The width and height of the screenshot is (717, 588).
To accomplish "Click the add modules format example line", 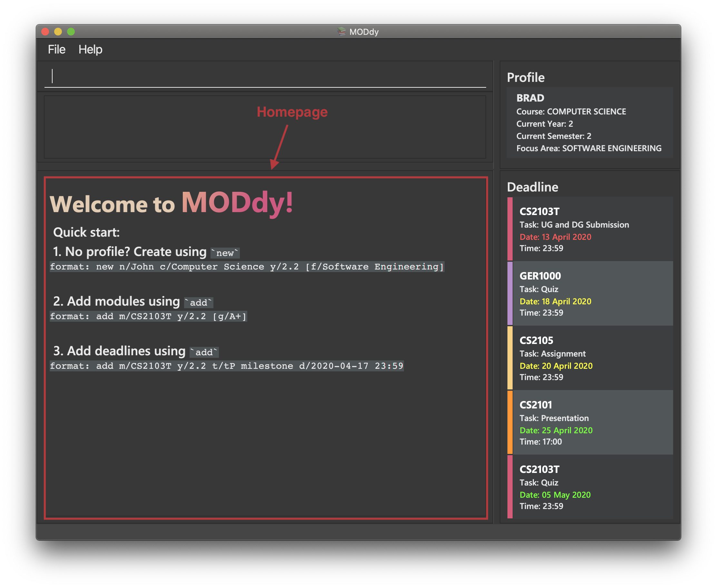I will tap(148, 316).
